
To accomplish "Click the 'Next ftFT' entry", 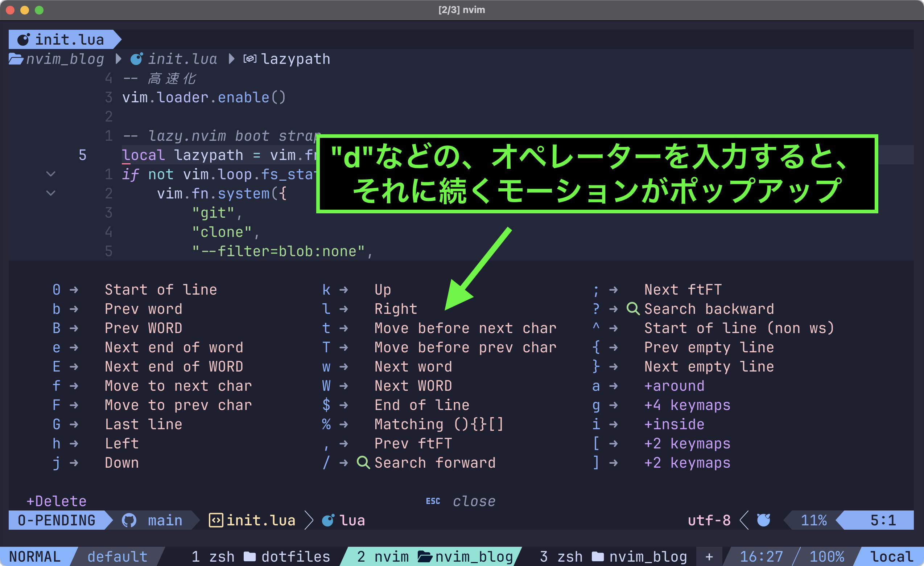I will coord(683,290).
